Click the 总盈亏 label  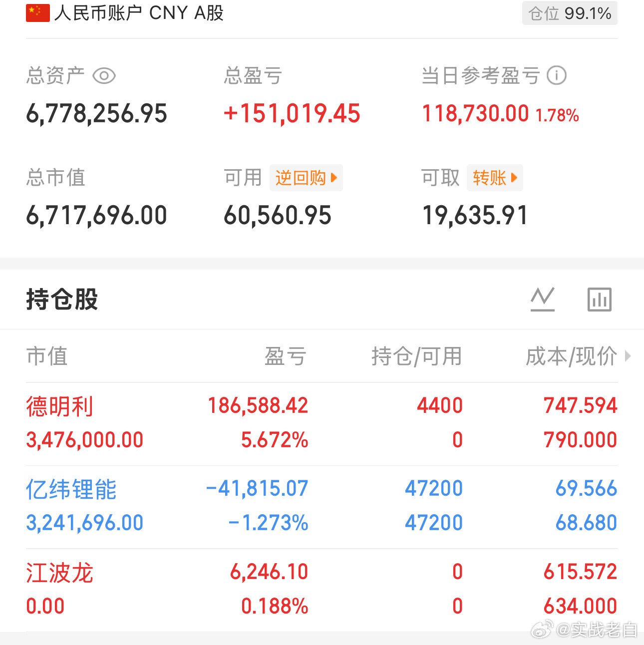pos(253,76)
